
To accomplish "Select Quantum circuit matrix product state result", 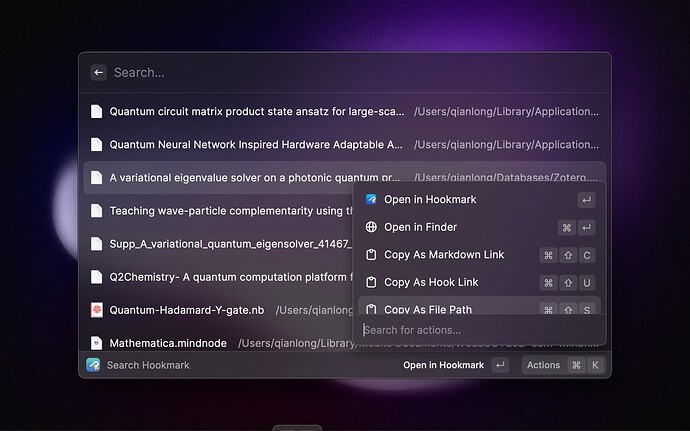I will coord(345,111).
